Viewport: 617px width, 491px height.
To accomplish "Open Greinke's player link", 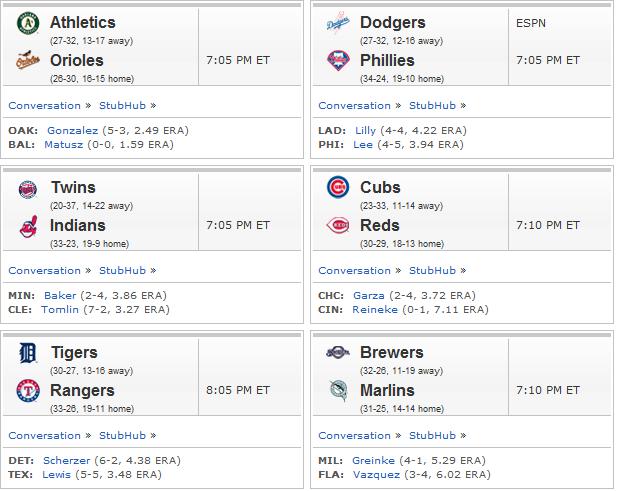I will click(373, 460).
